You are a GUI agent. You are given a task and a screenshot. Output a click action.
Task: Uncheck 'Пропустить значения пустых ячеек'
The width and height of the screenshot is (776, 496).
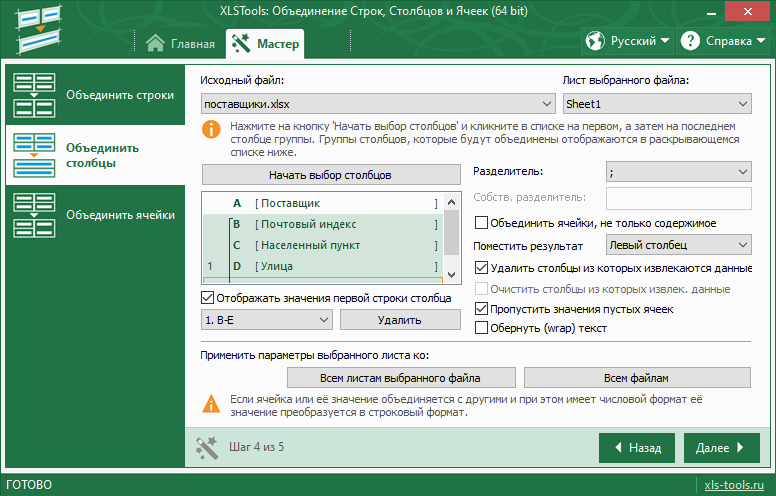(x=482, y=309)
